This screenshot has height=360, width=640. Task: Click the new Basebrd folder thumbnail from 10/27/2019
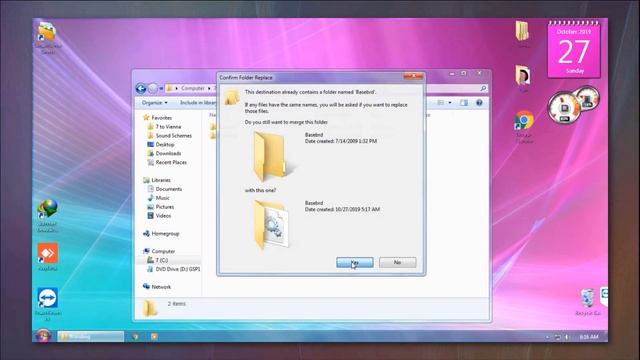271,224
